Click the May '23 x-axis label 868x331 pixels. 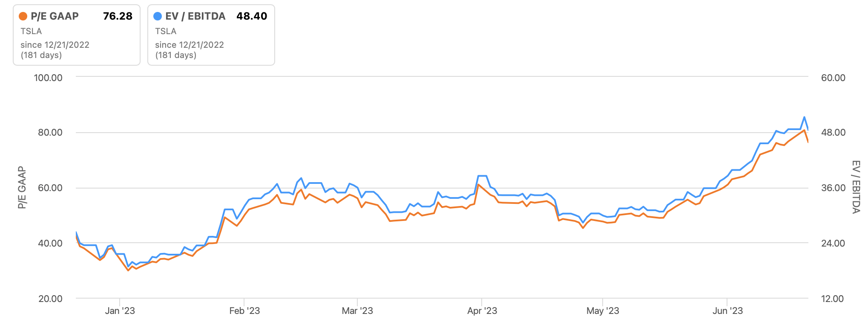603,311
